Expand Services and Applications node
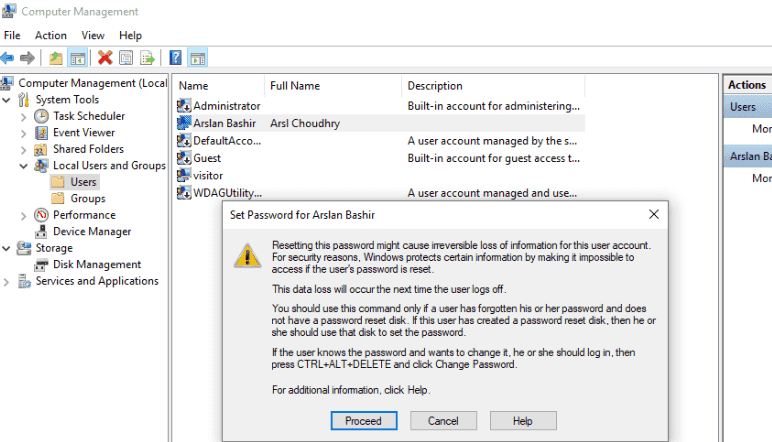This screenshot has width=772, height=442. 8,282
